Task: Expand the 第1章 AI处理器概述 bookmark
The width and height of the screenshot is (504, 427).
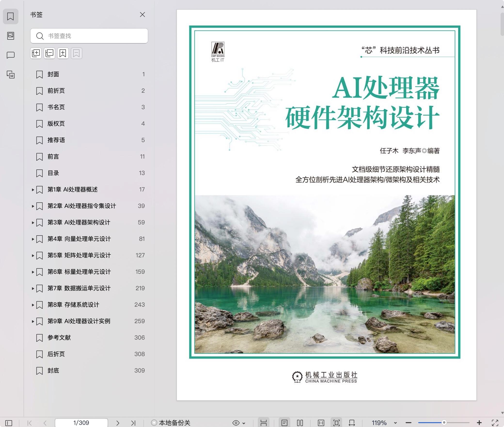Action: 33,190
